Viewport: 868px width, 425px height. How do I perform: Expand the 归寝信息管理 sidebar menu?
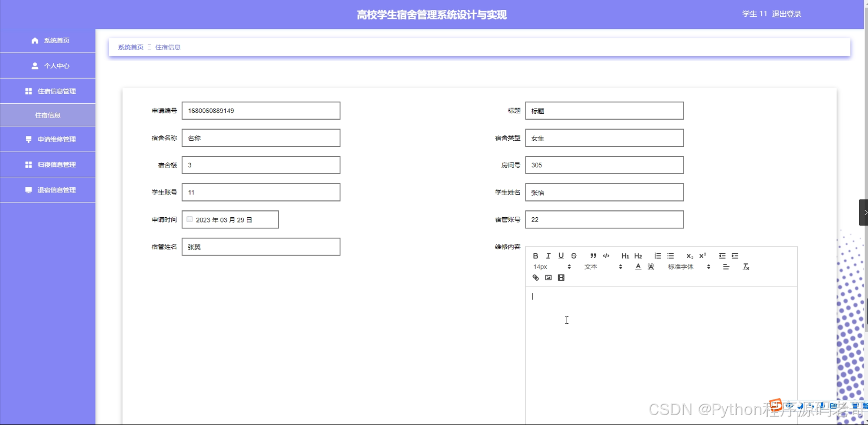pos(48,165)
